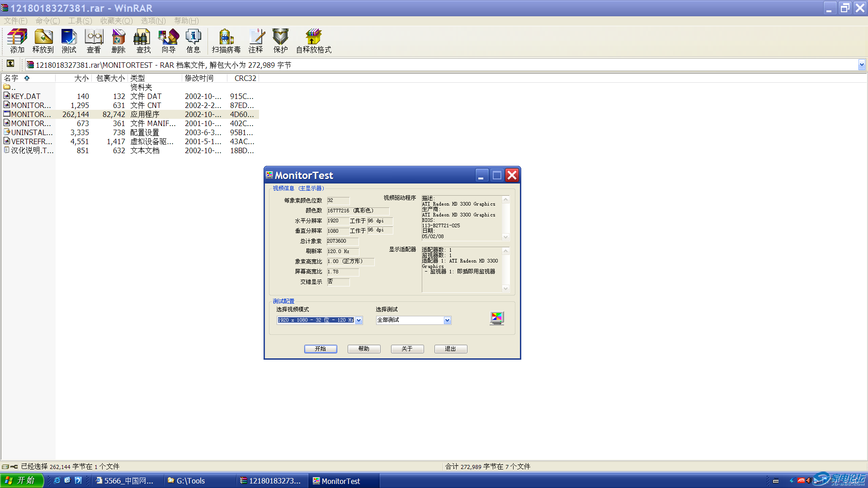
Task: Select the MONITOR 文件 MANIF row
Action: coord(129,123)
